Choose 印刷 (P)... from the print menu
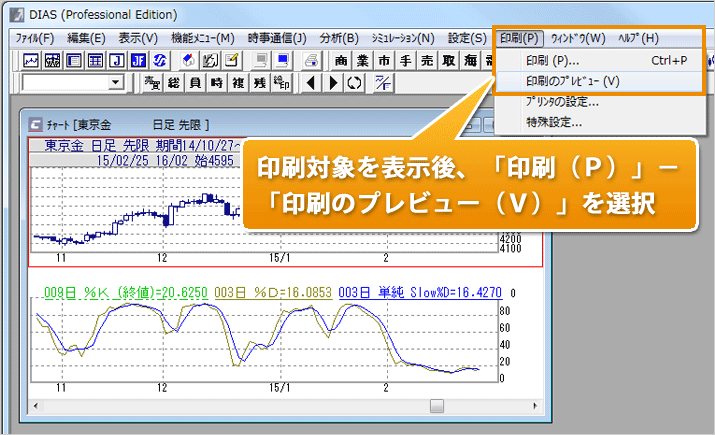The width and height of the screenshot is (715, 435). point(552,60)
